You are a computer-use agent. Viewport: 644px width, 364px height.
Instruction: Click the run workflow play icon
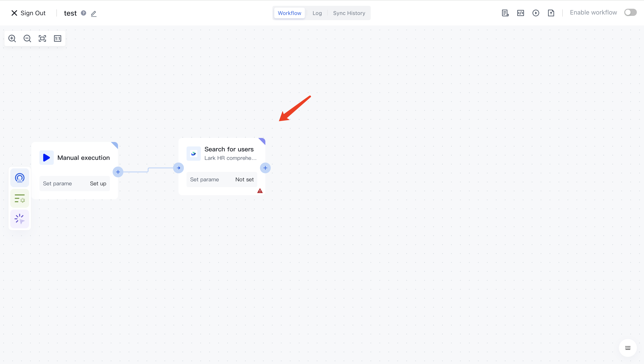(x=536, y=13)
